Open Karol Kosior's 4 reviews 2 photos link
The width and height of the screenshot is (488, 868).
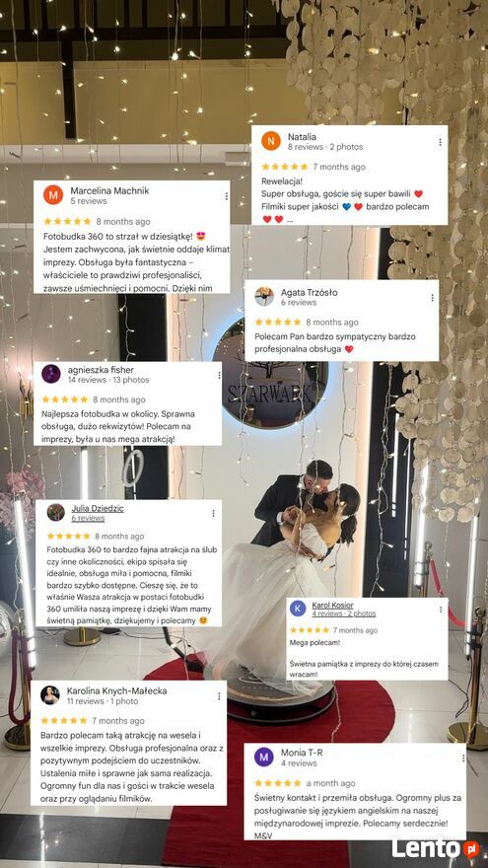click(x=344, y=614)
